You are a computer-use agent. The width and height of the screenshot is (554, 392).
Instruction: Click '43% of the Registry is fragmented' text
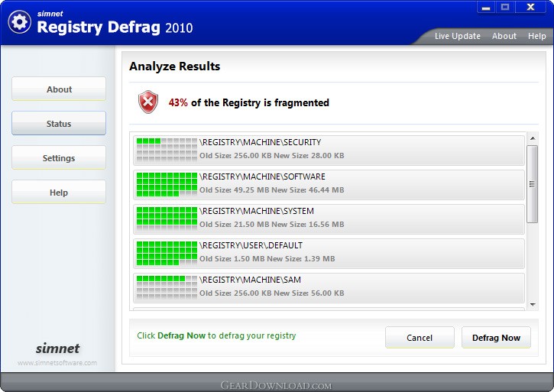pyautogui.click(x=249, y=102)
